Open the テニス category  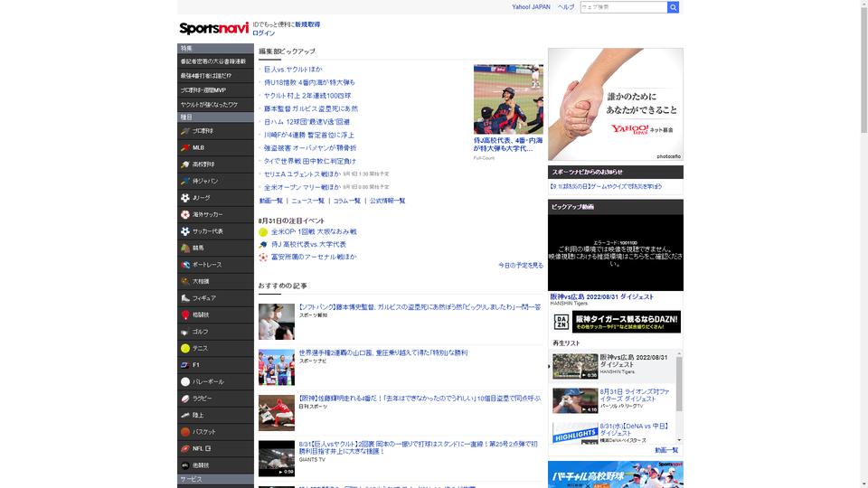coord(215,348)
